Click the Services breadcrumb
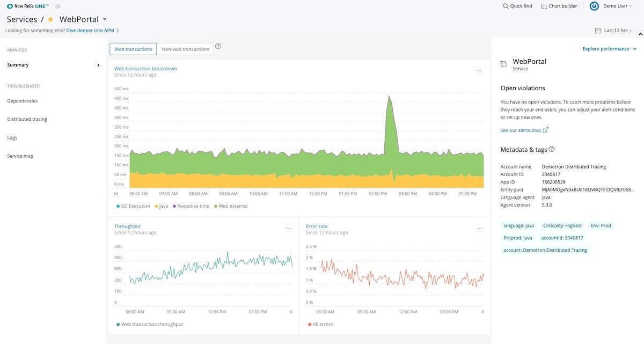 22,19
